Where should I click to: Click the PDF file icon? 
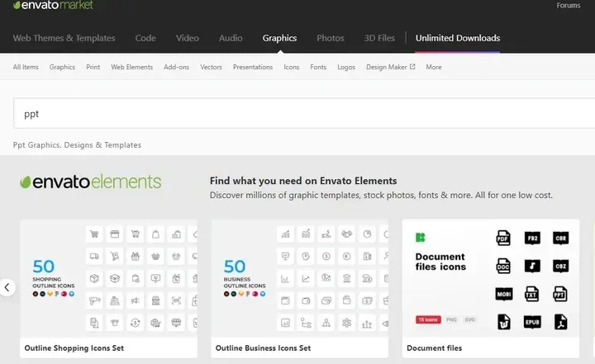click(x=503, y=238)
